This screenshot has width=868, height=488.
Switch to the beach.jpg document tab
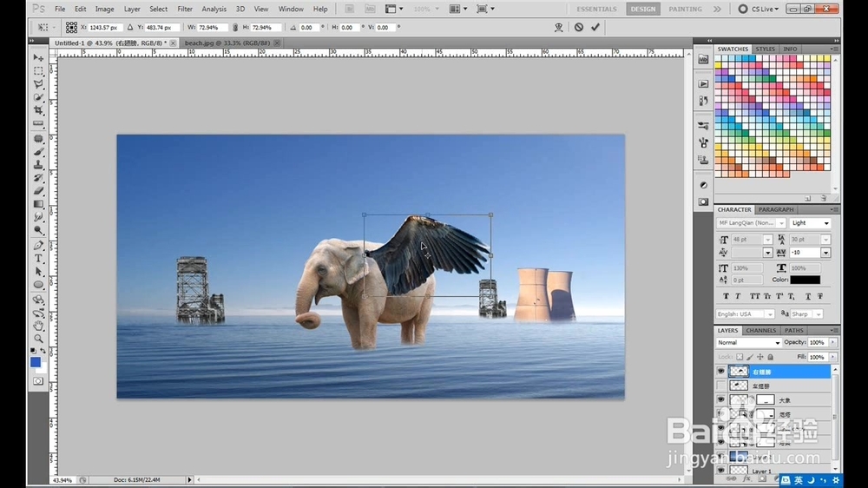click(x=227, y=43)
